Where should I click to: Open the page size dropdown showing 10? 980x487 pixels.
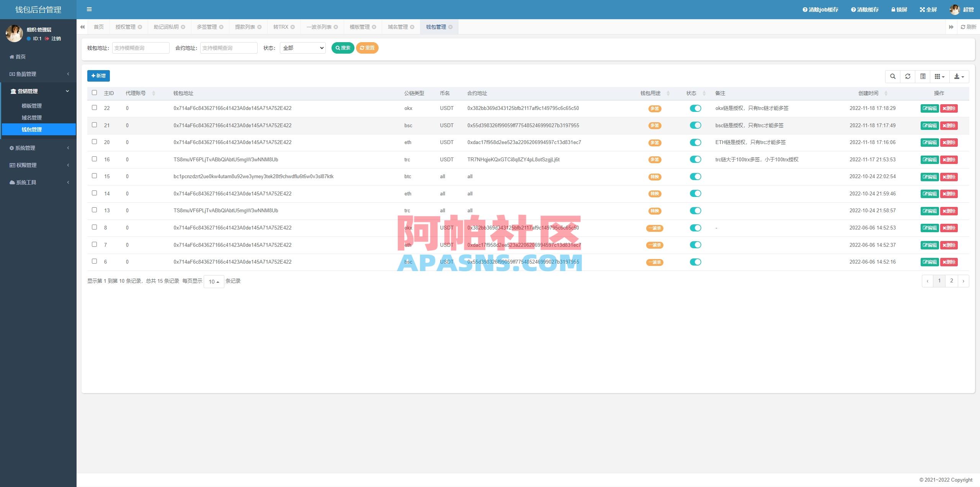tap(214, 281)
